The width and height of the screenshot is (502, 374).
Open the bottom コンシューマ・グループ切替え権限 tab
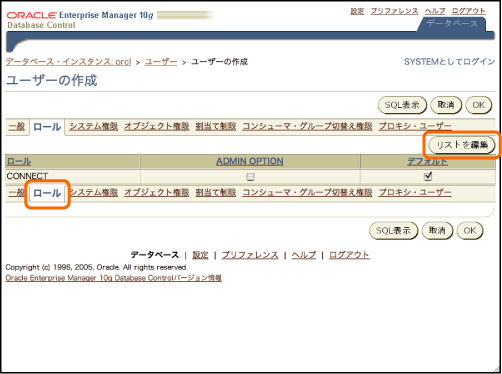[x=307, y=192]
